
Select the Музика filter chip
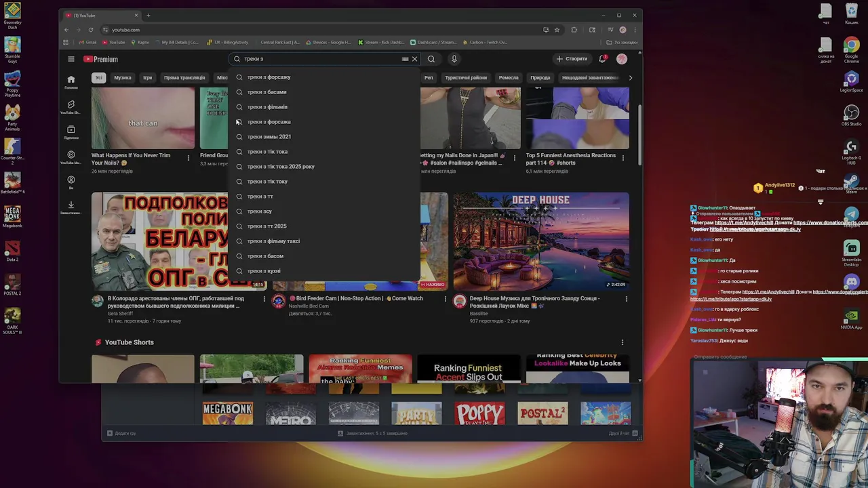(x=123, y=77)
